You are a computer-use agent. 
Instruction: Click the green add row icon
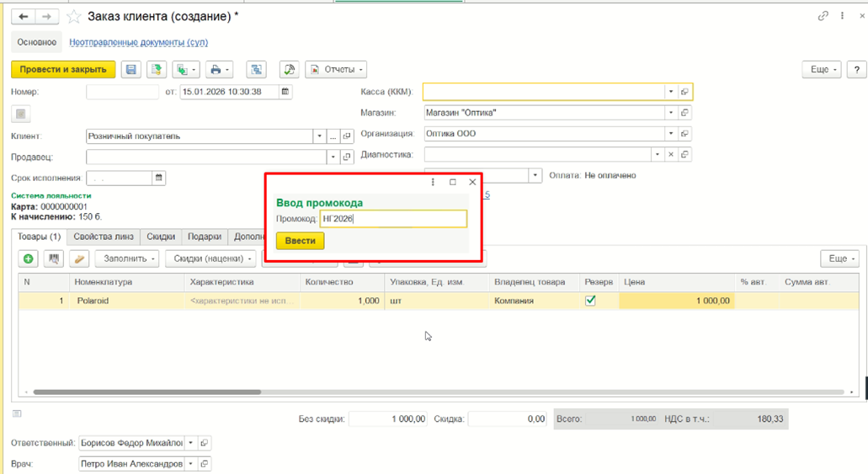coord(29,258)
